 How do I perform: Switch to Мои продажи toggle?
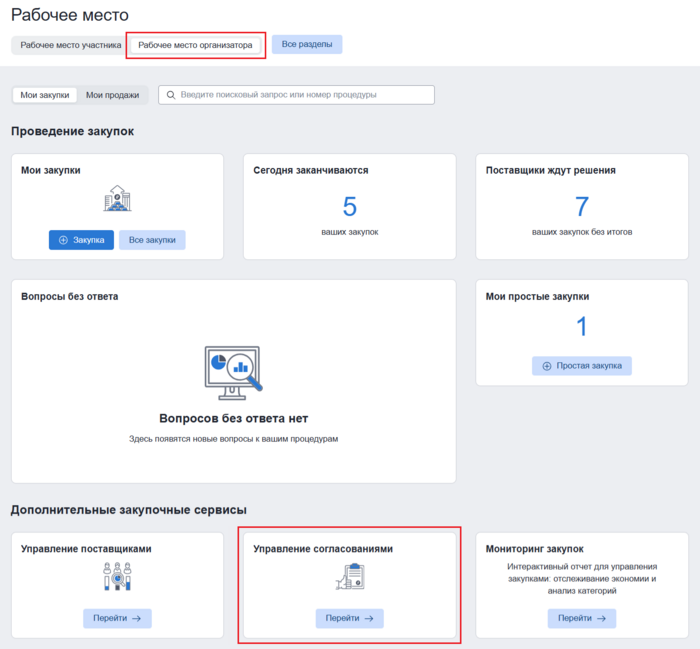pyautogui.click(x=112, y=95)
